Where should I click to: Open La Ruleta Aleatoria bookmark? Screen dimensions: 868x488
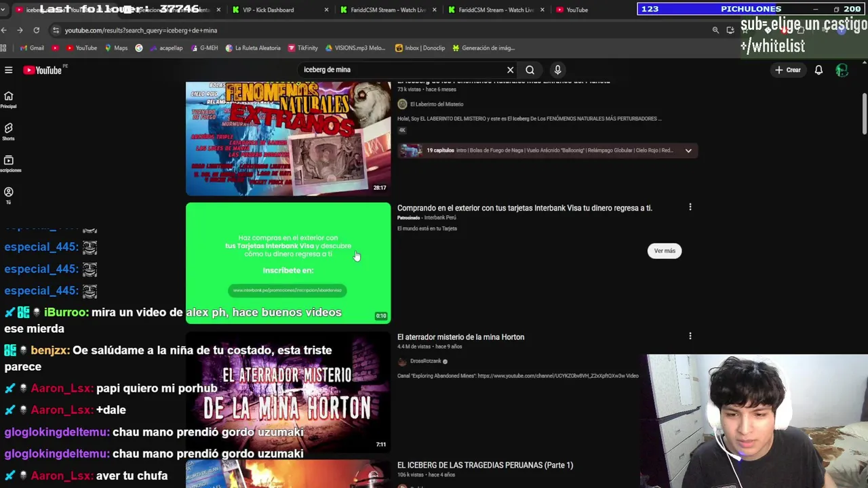(252, 47)
